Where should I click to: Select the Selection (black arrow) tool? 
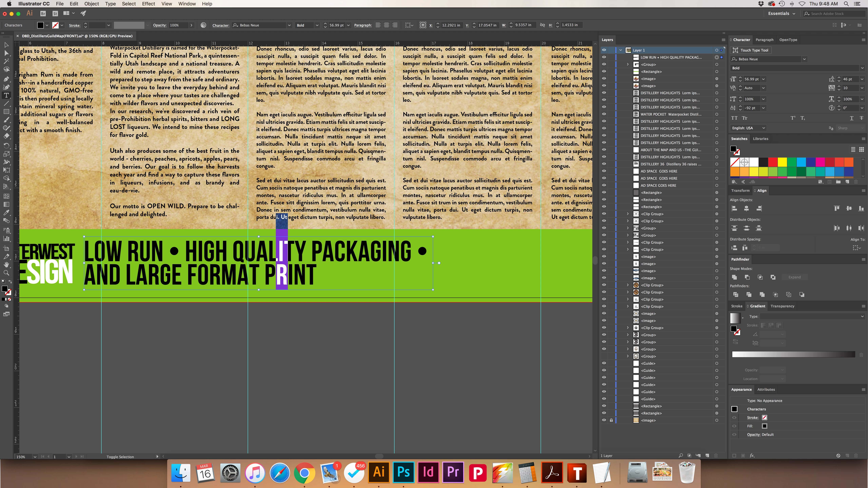[6, 45]
